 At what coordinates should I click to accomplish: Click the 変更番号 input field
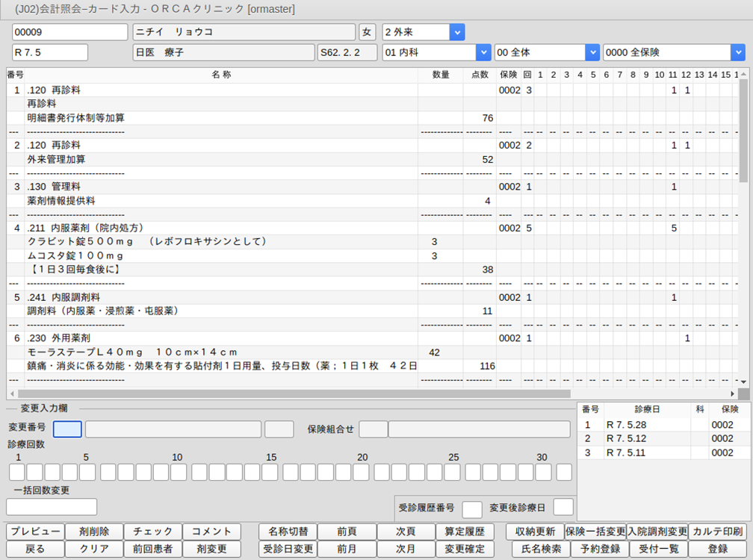point(67,429)
